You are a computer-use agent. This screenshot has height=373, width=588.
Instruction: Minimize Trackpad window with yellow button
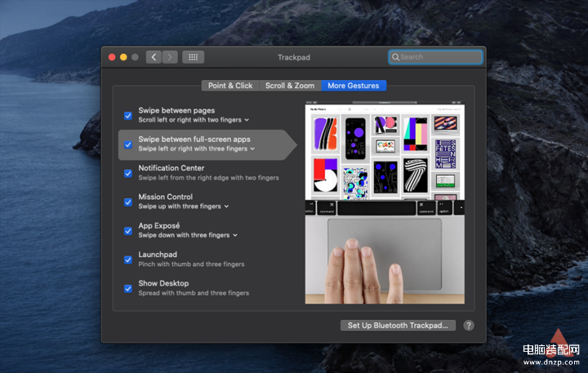[x=123, y=57]
